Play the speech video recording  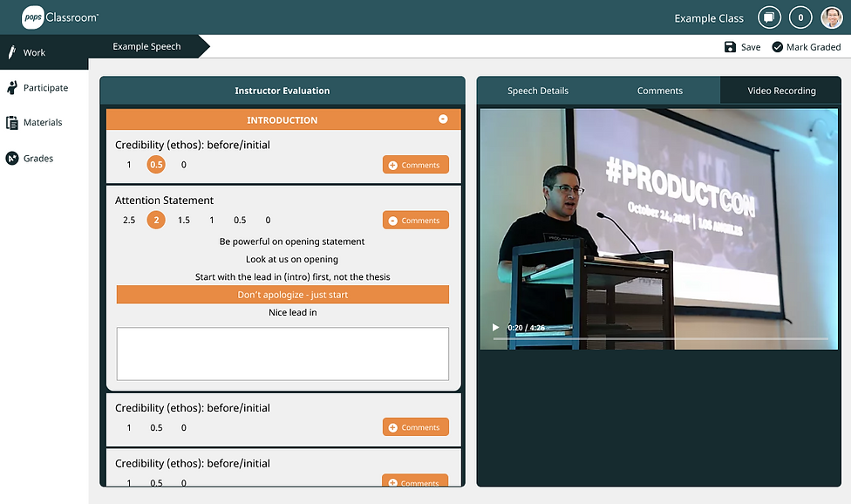click(495, 327)
